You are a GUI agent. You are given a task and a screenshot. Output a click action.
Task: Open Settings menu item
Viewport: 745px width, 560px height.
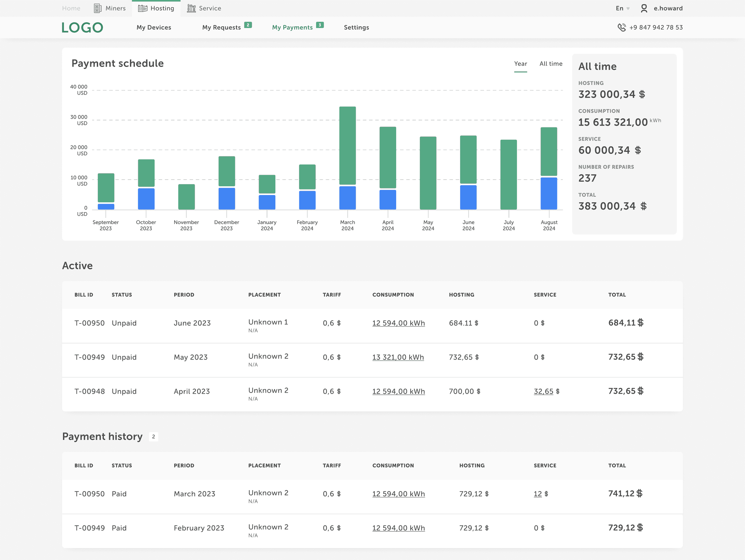pos(356,28)
